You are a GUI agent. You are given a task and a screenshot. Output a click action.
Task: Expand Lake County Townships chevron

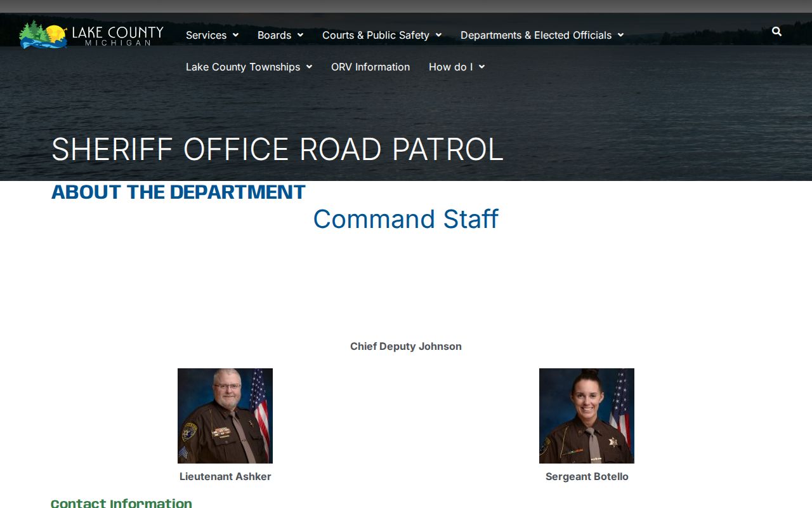309,67
